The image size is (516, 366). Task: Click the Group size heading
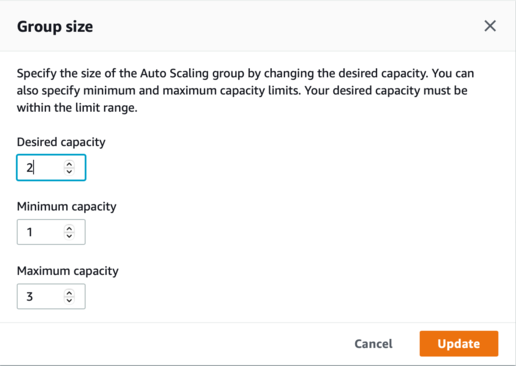(55, 27)
